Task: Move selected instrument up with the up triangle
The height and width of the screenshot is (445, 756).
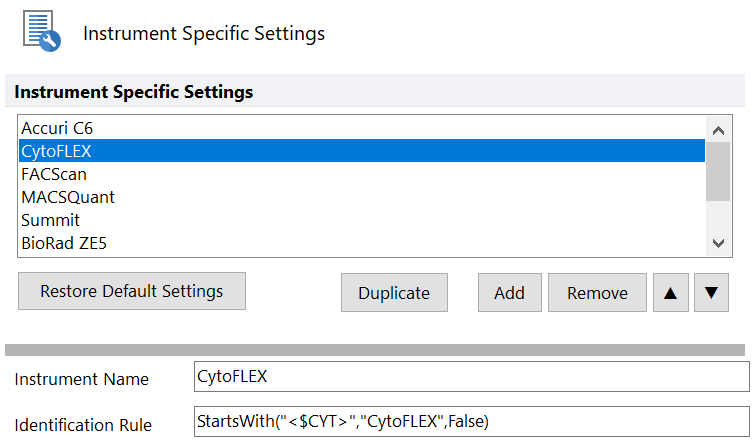Action: (x=670, y=293)
